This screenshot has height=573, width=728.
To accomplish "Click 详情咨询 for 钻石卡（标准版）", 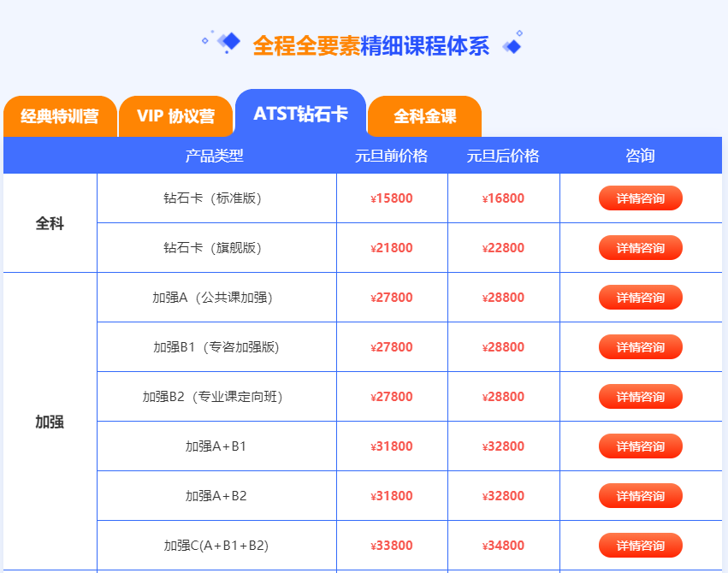I will point(640,198).
